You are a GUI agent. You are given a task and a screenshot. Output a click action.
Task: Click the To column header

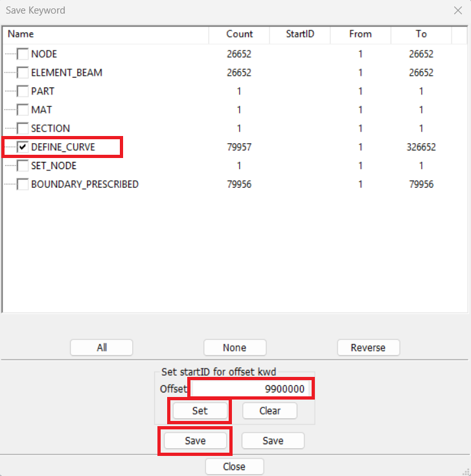coord(421,34)
